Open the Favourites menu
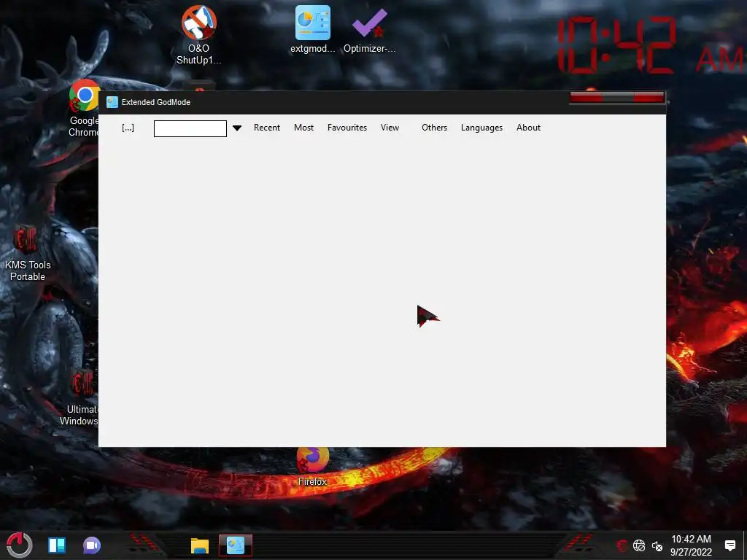Screen dimensions: 747x560 [347, 128]
